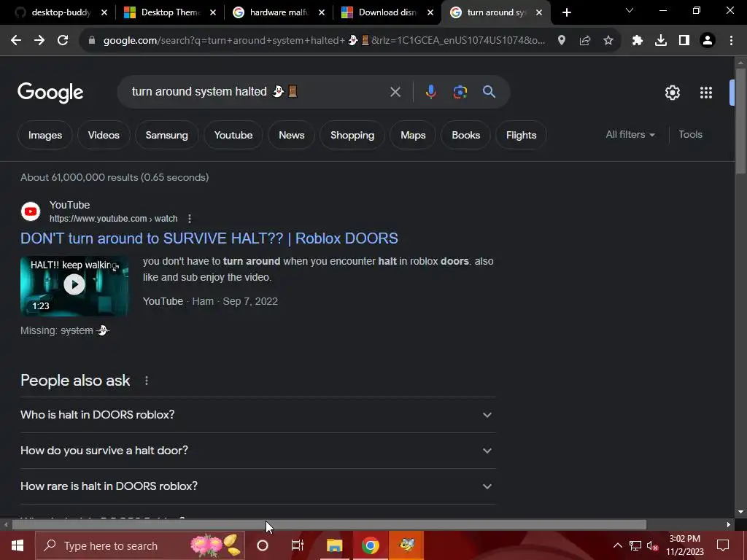The image size is (747, 560).
Task: Filter results by Shopping
Action: click(x=352, y=135)
